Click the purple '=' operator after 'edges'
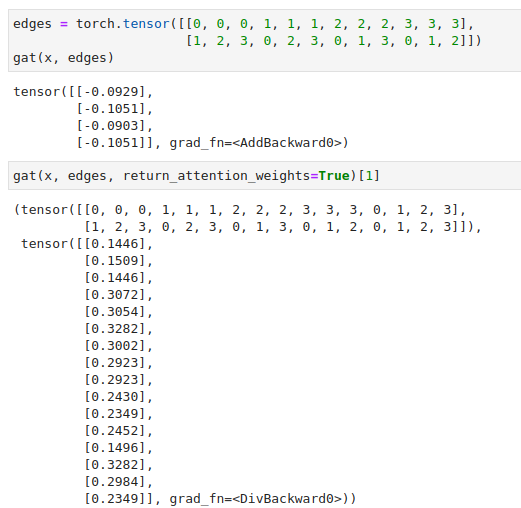Viewport: 521px width, 508px height. tap(64, 24)
